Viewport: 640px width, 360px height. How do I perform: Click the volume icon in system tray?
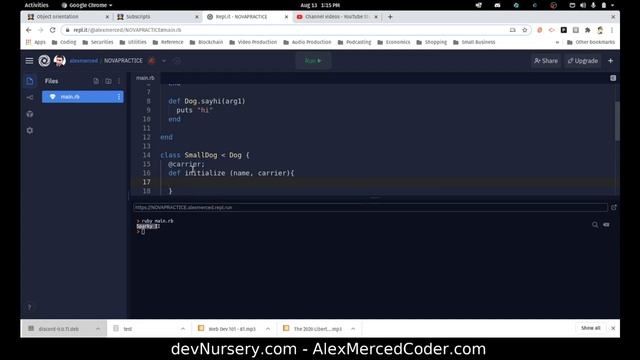point(583,5)
